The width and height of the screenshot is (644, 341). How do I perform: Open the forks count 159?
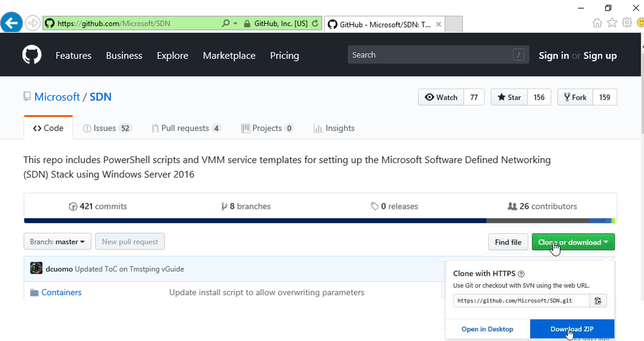click(604, 97)
